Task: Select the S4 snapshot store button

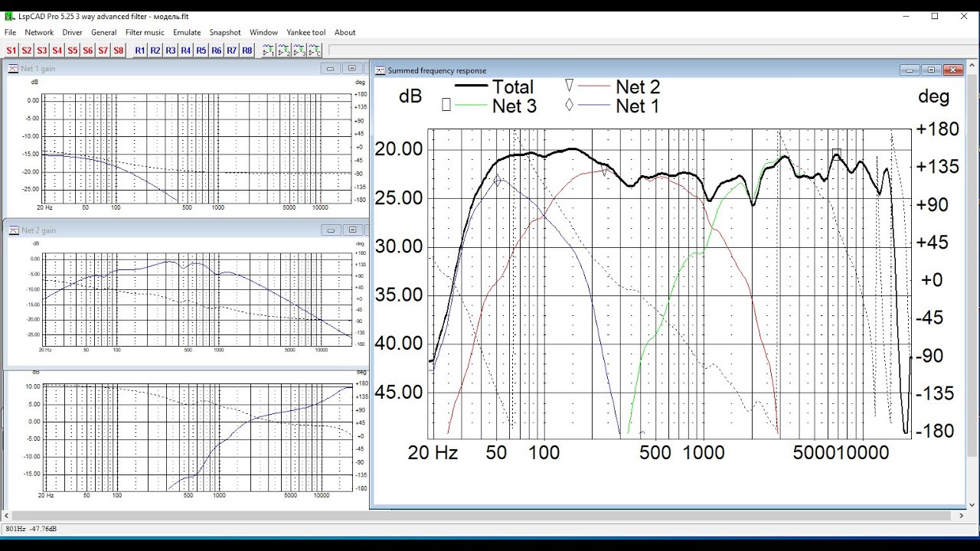Action: [x=57, y=51]
